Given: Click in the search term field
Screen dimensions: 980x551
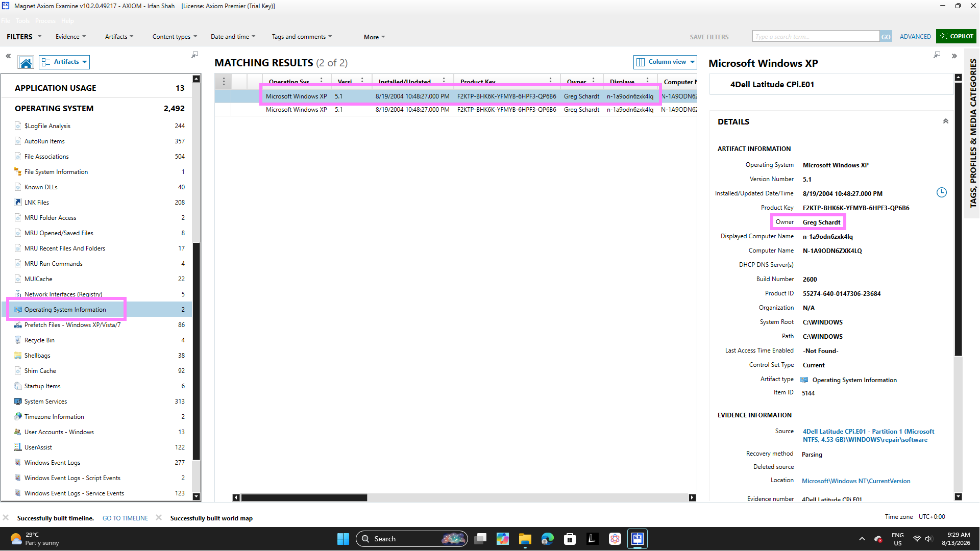Looking at the screenshot, I should 816,36.
